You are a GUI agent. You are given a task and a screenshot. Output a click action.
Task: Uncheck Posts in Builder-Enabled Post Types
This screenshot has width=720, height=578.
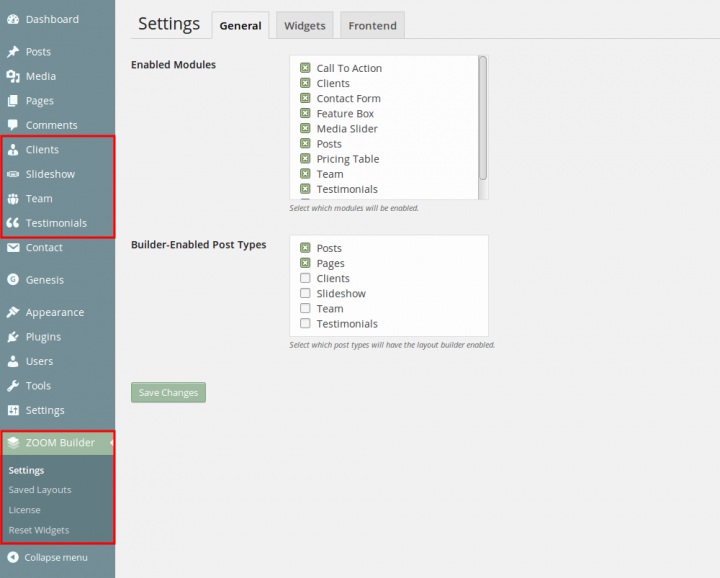point(305,248)
